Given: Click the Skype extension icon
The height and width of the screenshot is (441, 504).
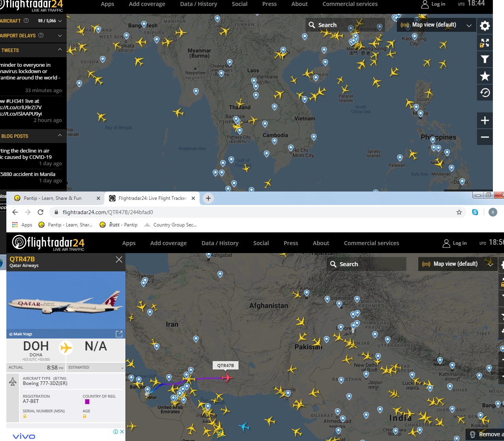Looking at the screenshot, I should pos(475,212).
